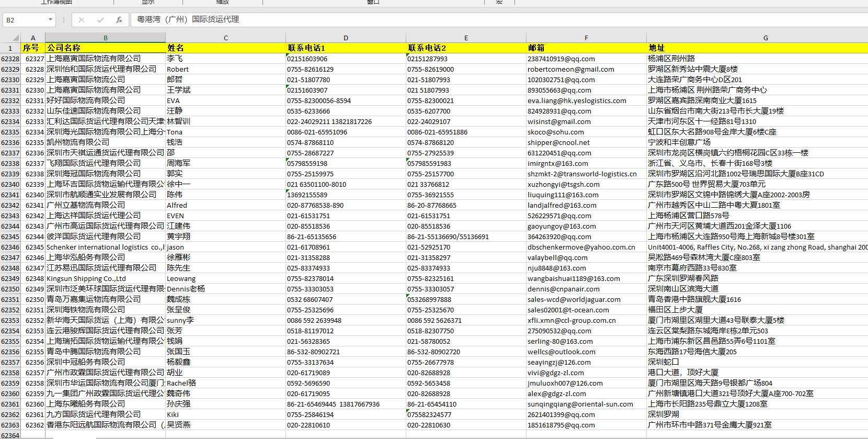Select column E header
The height and width of the screenshot is (439, 868).
point(466,38)
